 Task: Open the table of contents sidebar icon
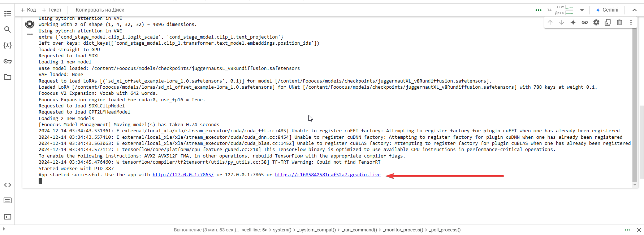[x=7, y=14]
